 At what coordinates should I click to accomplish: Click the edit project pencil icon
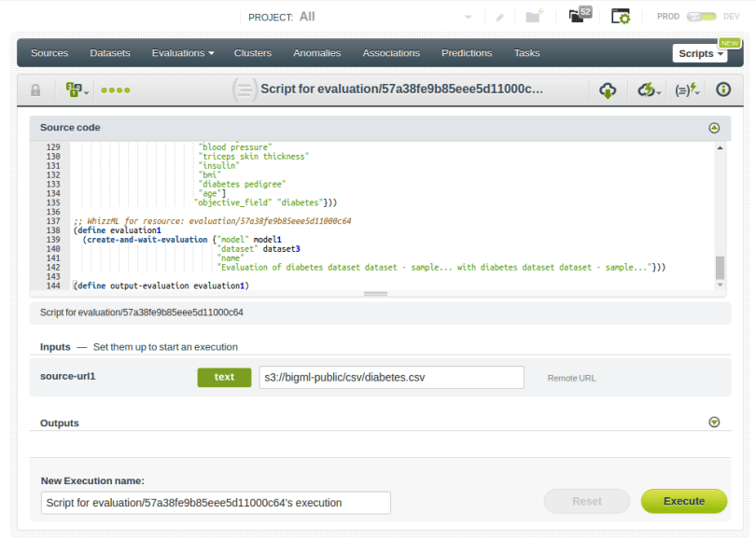tap(499, 14)
